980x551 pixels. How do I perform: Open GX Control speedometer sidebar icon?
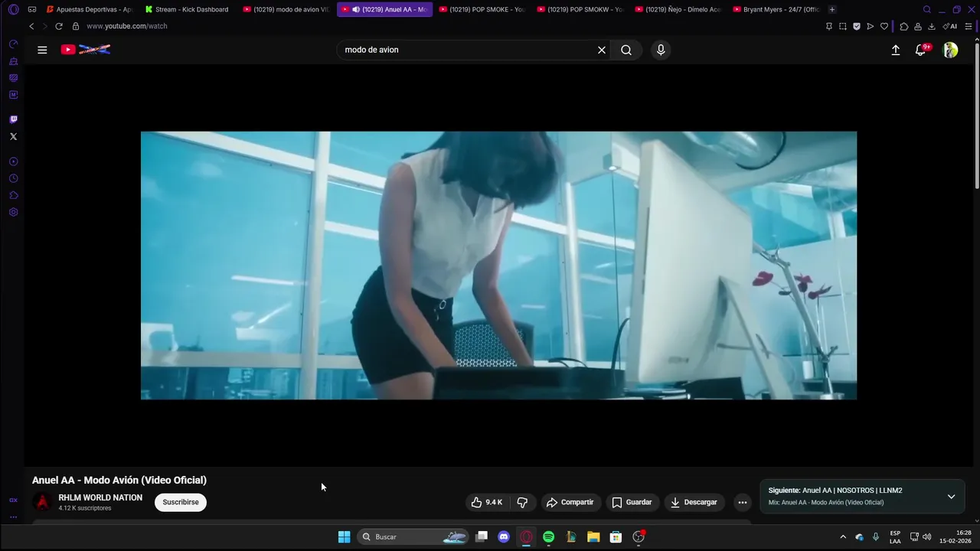tap(13, 44)
